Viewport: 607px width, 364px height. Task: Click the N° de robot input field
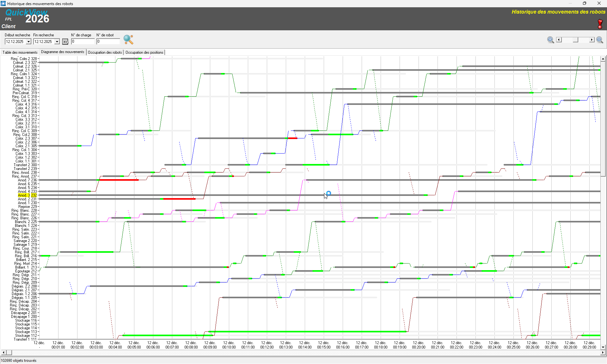coord(108,41)
